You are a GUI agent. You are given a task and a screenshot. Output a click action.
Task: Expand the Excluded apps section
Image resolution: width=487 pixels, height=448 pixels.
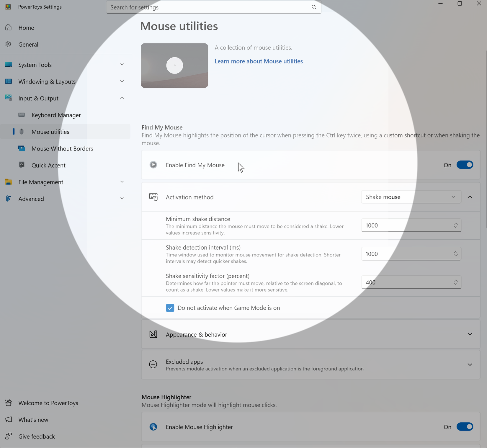coord(470,364)
